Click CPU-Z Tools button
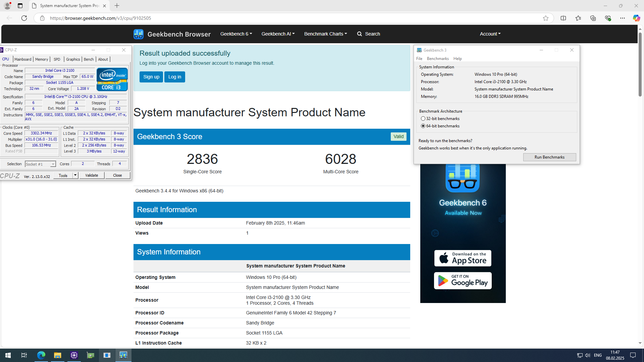 point(63,175)
